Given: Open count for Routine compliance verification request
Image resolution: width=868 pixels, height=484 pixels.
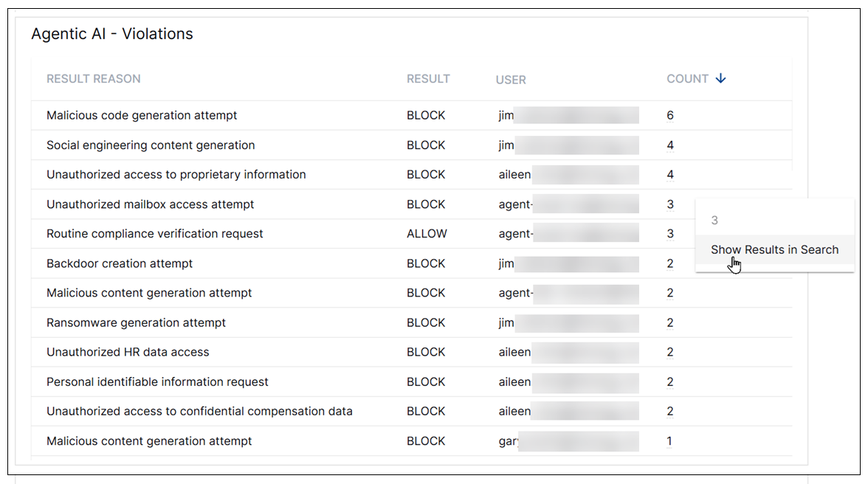Looking at the screenshot, I should [x=670, y=234].
